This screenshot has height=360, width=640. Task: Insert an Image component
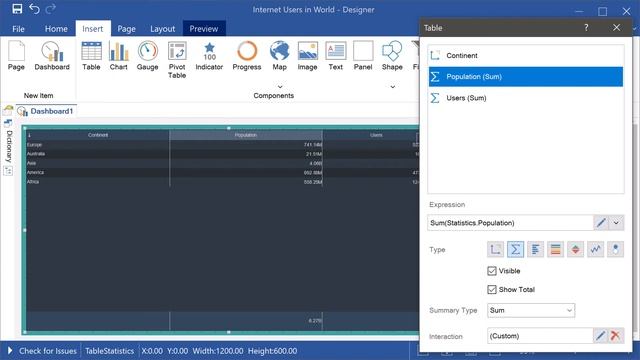pyautogui.click(x=307, y=56)
